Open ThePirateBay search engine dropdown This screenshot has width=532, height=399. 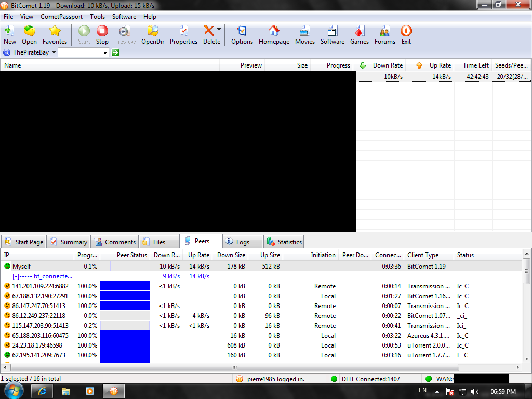click(54, 52)
